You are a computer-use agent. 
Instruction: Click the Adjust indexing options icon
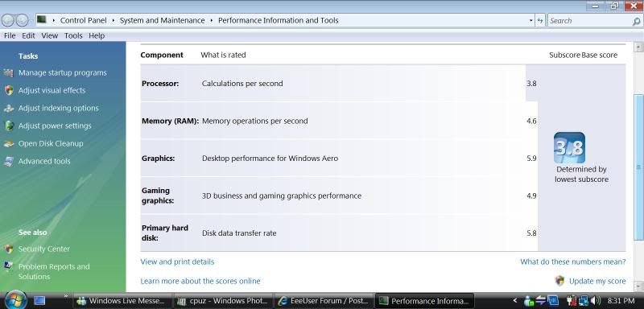pyautogui.click(x=9, y=109)
